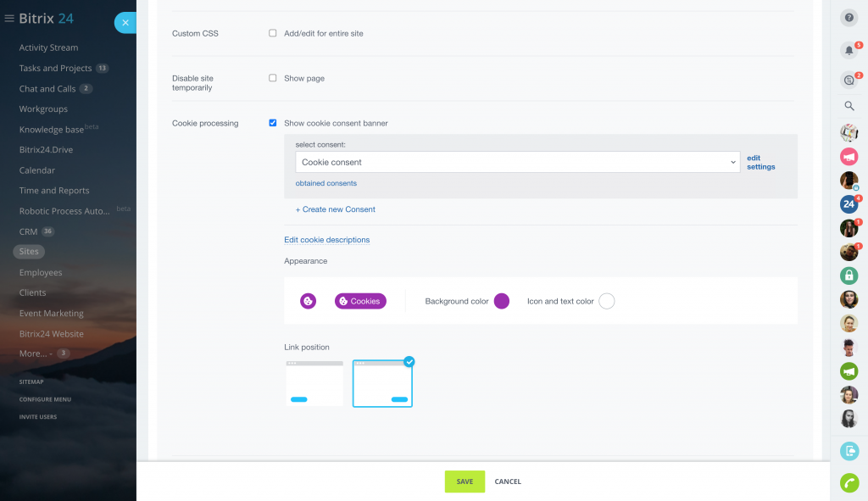Open the notifications bell icon
The height and width of the screenshot is (501, 868).
click(849, 51)
